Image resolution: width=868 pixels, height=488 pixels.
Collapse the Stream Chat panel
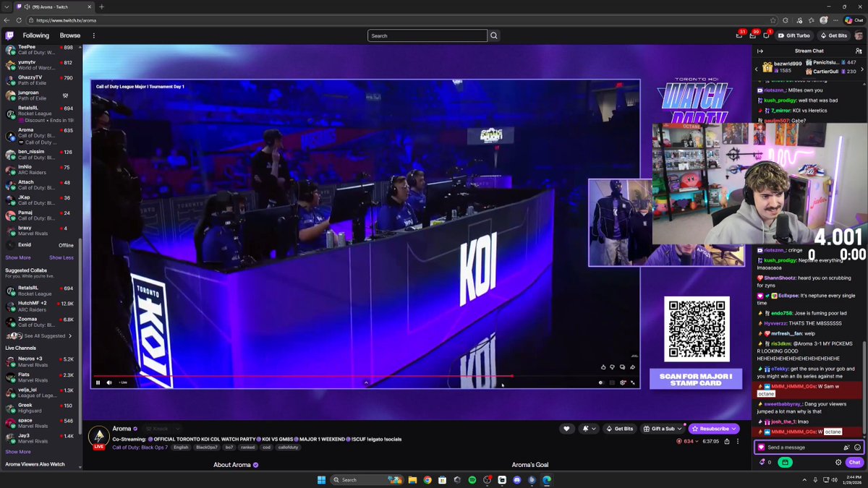pos(760,51)
